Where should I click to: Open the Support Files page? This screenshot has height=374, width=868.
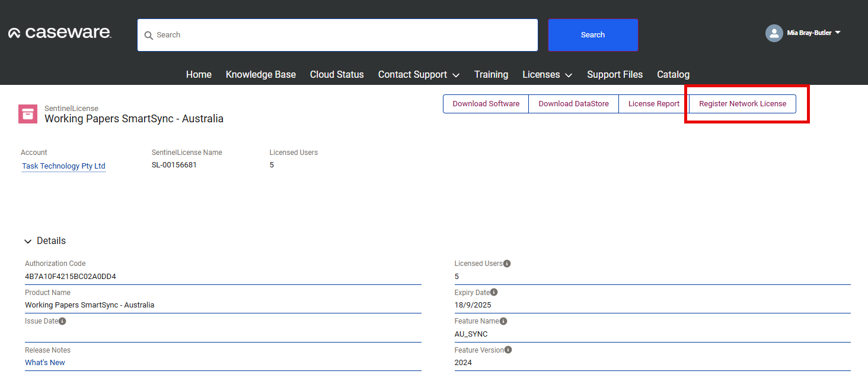point(615,74)
